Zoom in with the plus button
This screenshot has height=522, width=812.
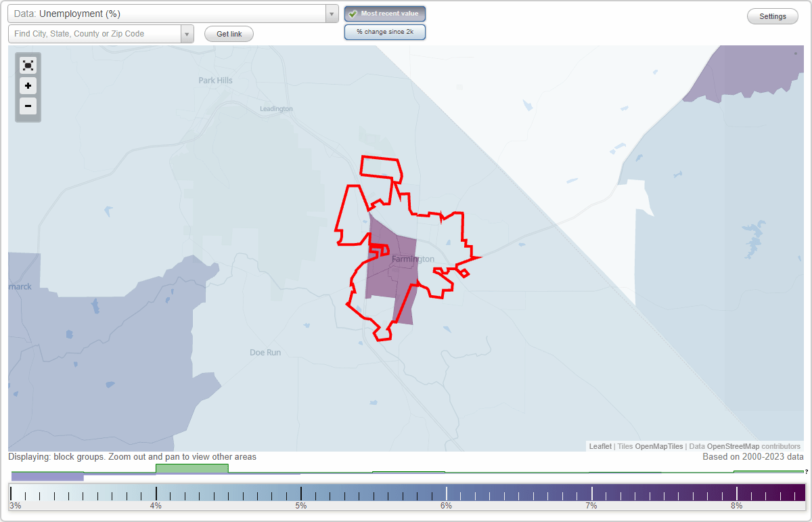(28, 86)
